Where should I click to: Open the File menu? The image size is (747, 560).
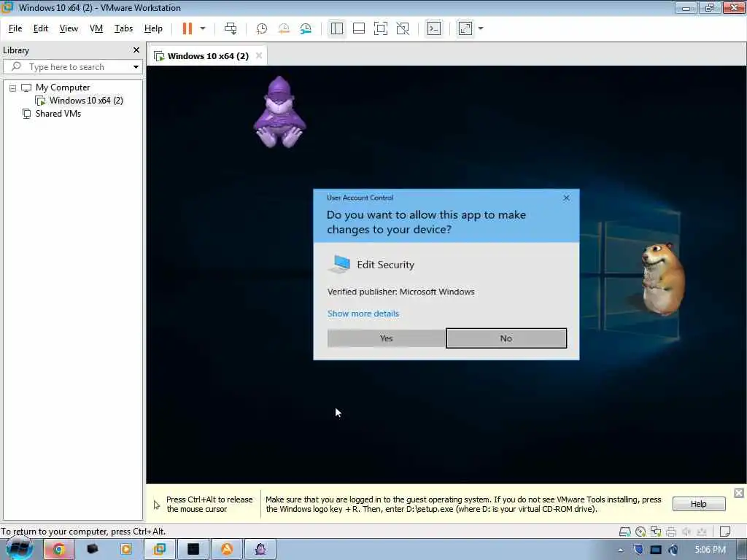click(15, 28)
